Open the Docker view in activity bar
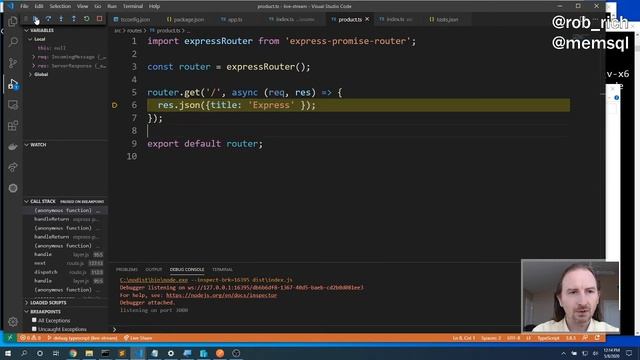The height and width of the screenshot is (360, 640). tap(13, 147)
